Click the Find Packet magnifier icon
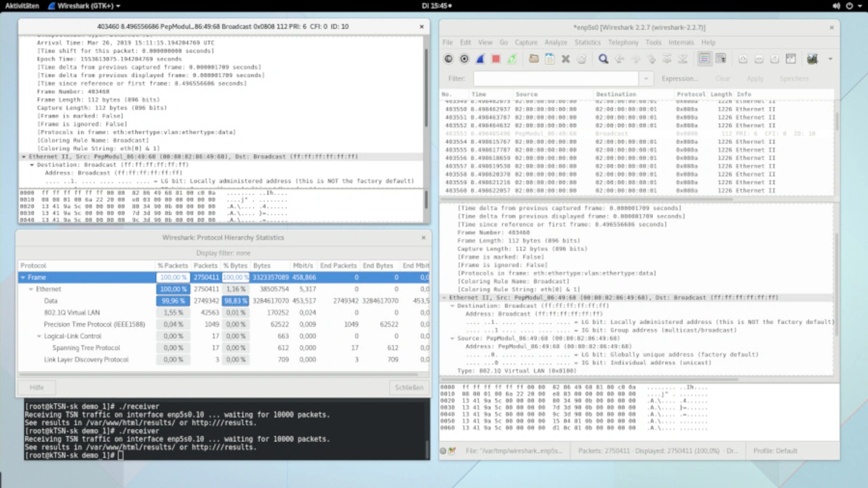This screenshot has width=868, height=488. tap(603, 60)
